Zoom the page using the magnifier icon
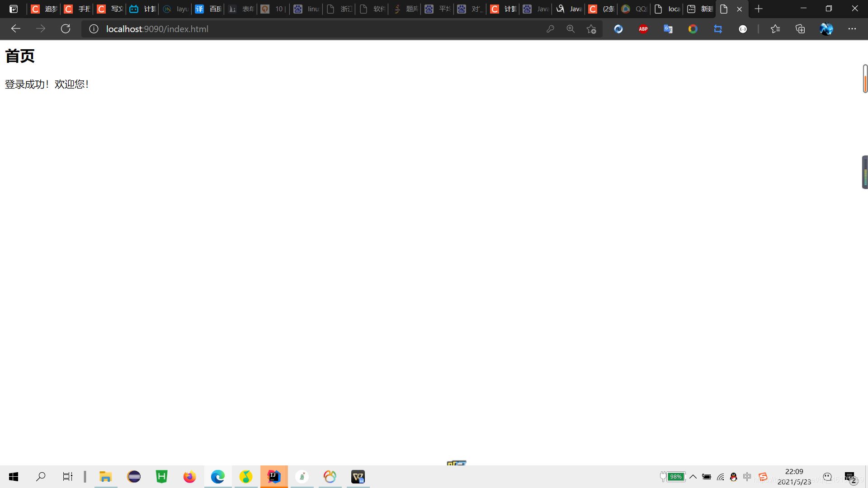 [571, 28]
